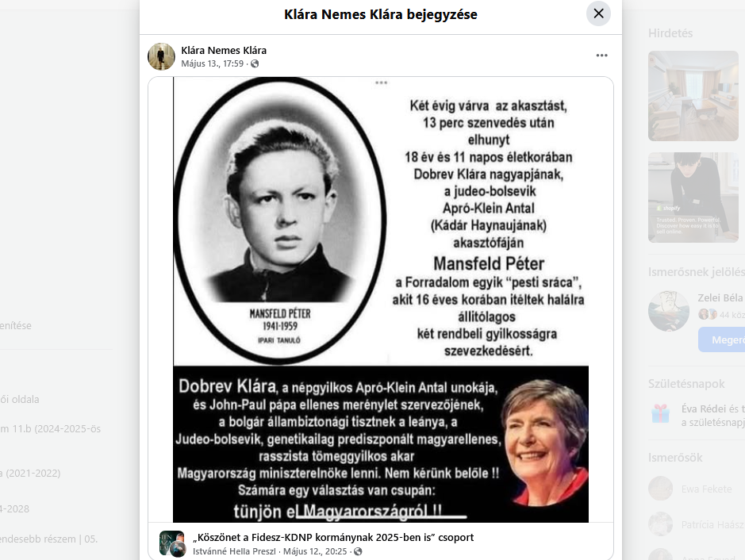Image resolution: width=745 pixels, height=560 pixels.
Task: Click the Klára Nemes Klára author name
Action: [x=224, y=50]
